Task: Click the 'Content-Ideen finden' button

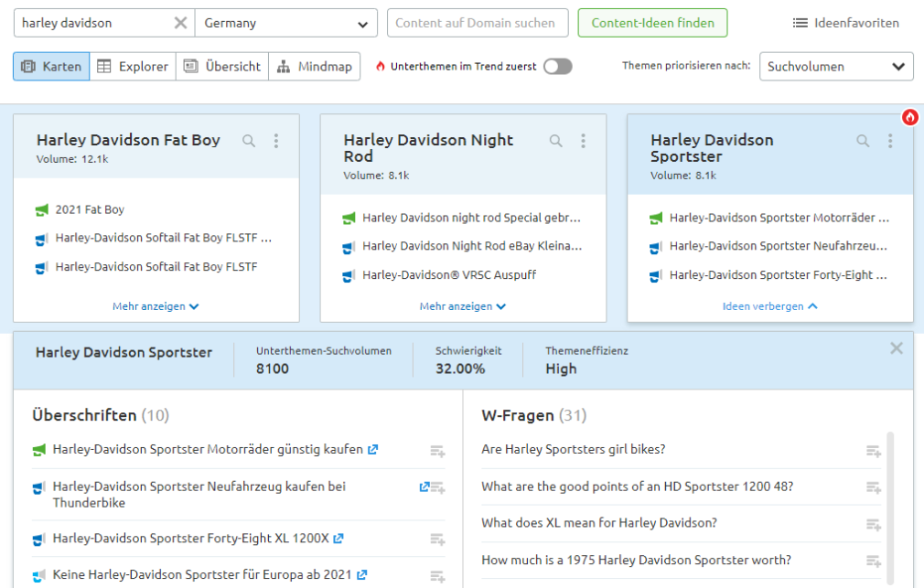Action: (652, 23)
